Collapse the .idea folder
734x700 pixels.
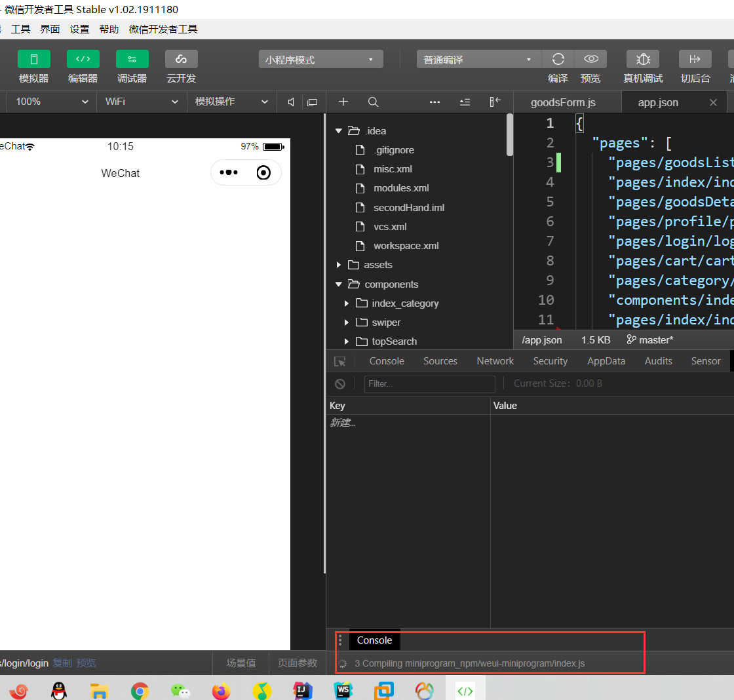[338, 131]
